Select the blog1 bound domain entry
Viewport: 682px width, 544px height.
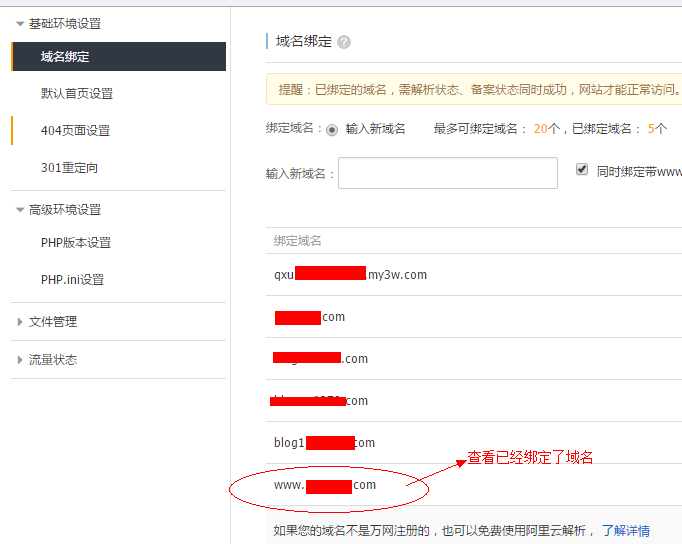coord(324,443)
